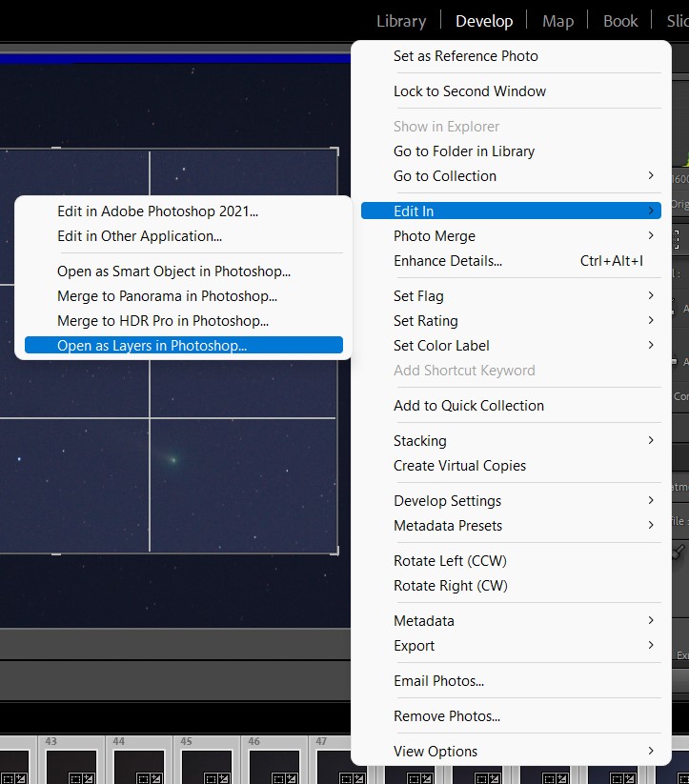
Task: Choose Merge to HDR Pro in Photoshop
Action: (184, 321)
